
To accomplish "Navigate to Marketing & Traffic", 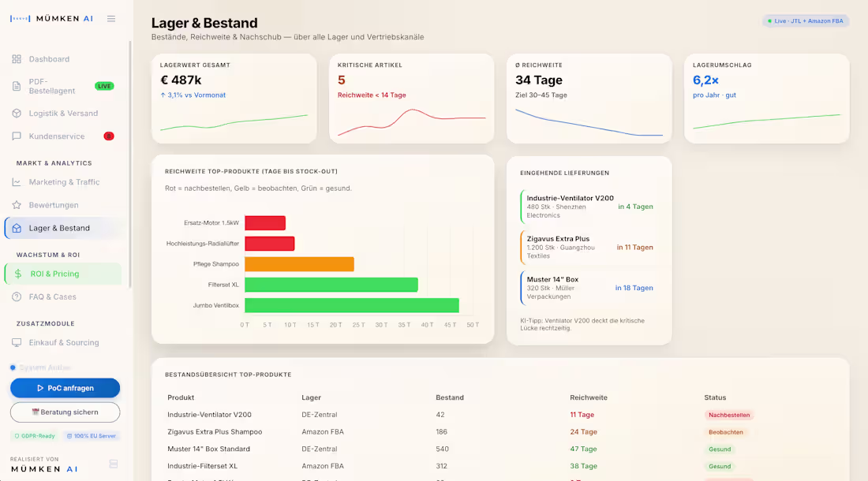I will click(62, 182).
